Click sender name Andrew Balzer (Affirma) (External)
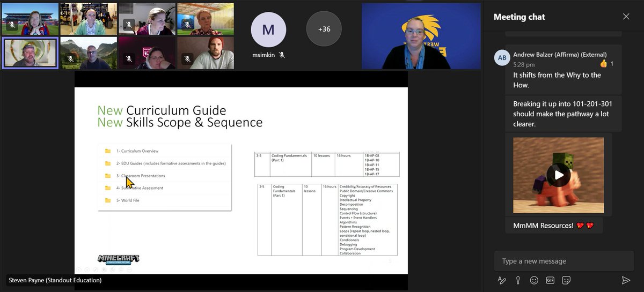Screen dimensions: 644x292 click(560, 55)
